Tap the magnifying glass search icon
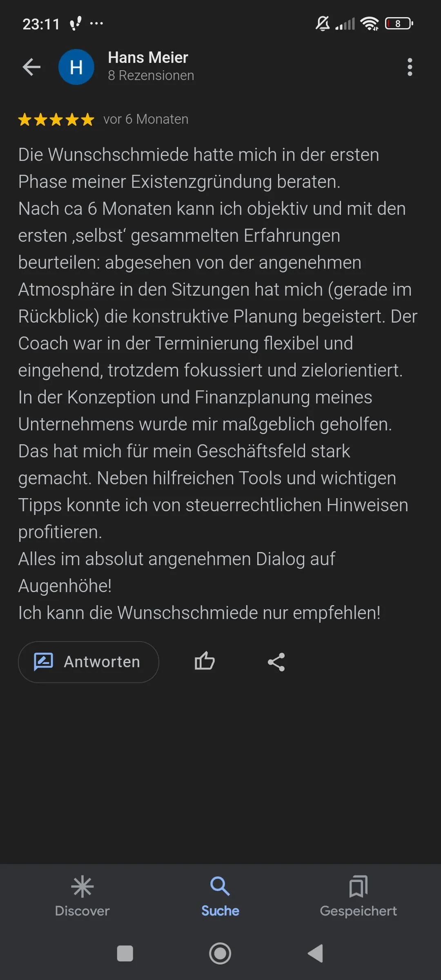 [x=220, y=886]
